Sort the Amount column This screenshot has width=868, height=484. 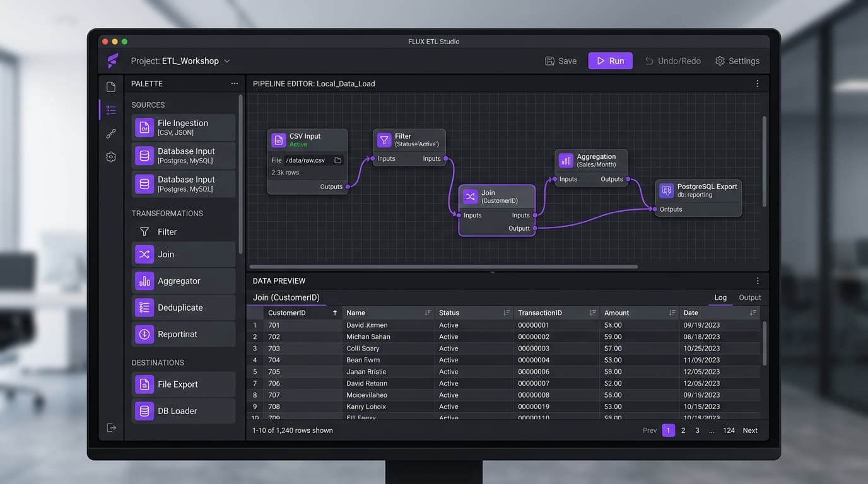point(672,313)
